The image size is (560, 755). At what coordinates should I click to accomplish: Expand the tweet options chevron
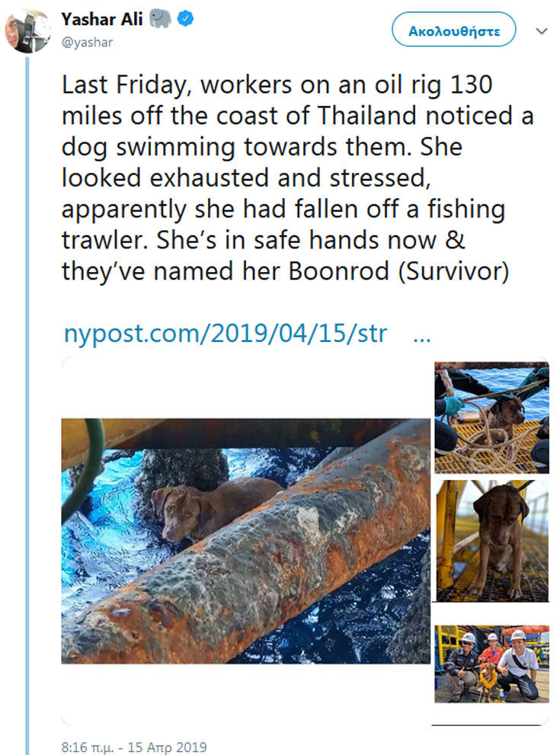541,31
